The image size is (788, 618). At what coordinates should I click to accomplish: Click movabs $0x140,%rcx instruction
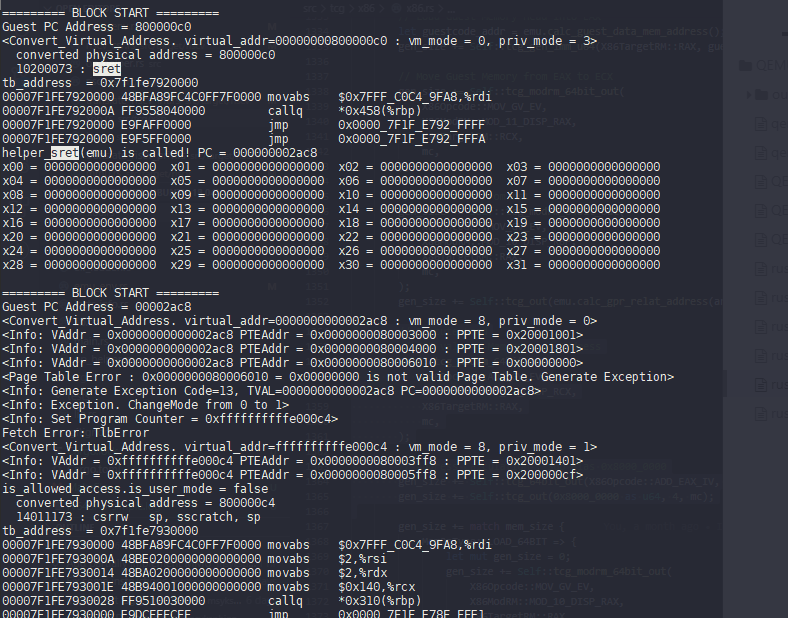point(341,587)
